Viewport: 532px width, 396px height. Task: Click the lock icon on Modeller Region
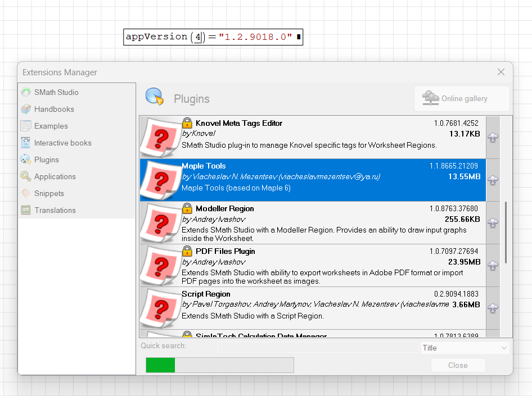[187, 208]
